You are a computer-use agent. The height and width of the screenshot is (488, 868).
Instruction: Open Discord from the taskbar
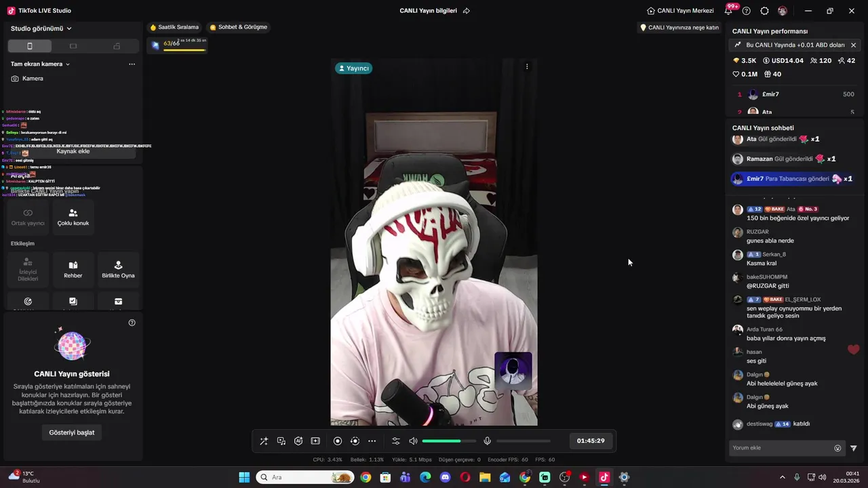[x=445, y=477]
